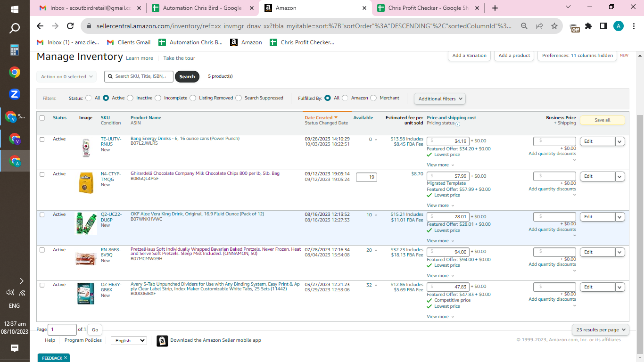The height and width of the screenshot is (362, 644).
Task: Open Action on 0 selected dropdown
Action: [x=66, y=77]
